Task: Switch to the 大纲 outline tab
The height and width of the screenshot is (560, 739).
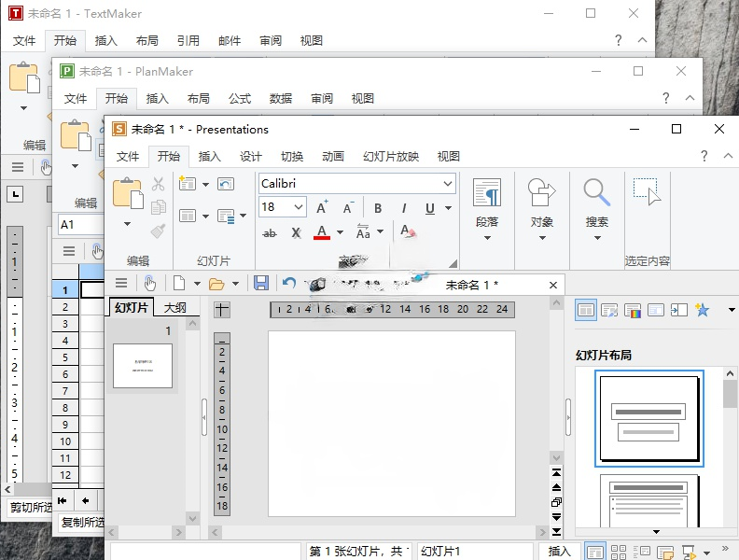Action: [174, 308]
